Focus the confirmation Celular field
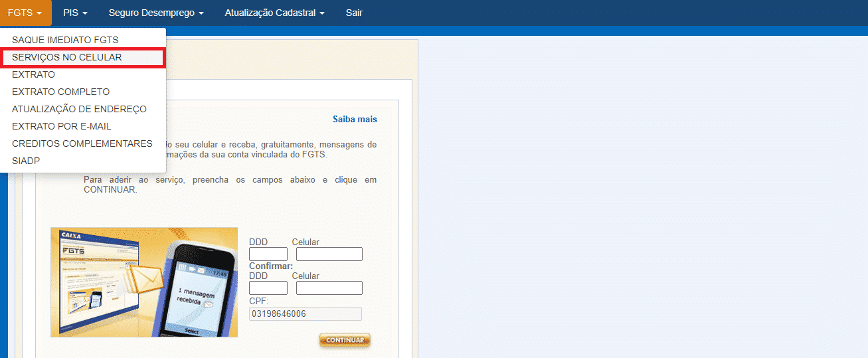The height and width of the screenshot is (358, 868). coord(329,288)
